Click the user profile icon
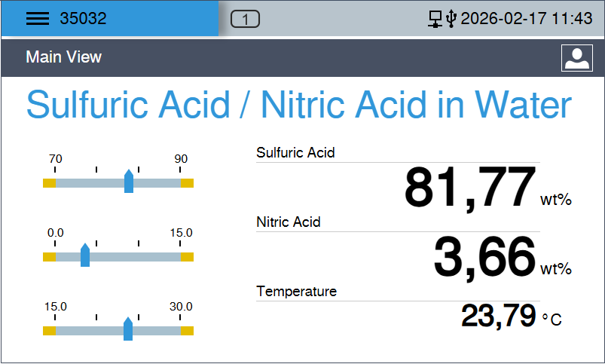This screenshot has width=605, height=364. click(x=576, y=58)
